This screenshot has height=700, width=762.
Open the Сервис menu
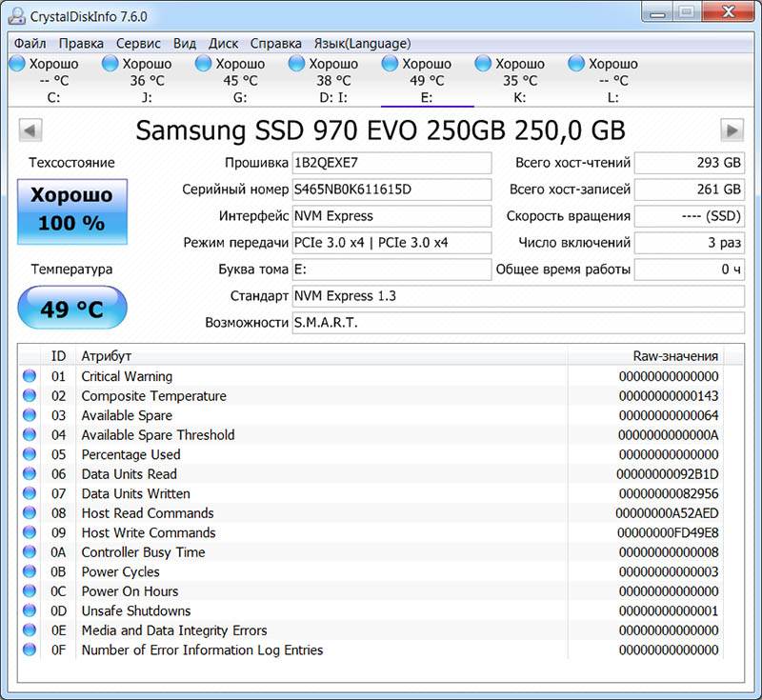tap(138, 44)
